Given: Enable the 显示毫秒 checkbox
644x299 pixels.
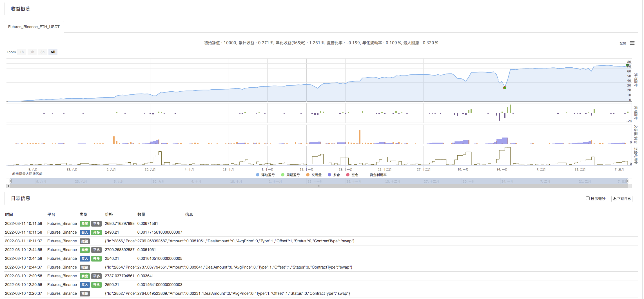Looking at the screenshot, I should (588, 198).
